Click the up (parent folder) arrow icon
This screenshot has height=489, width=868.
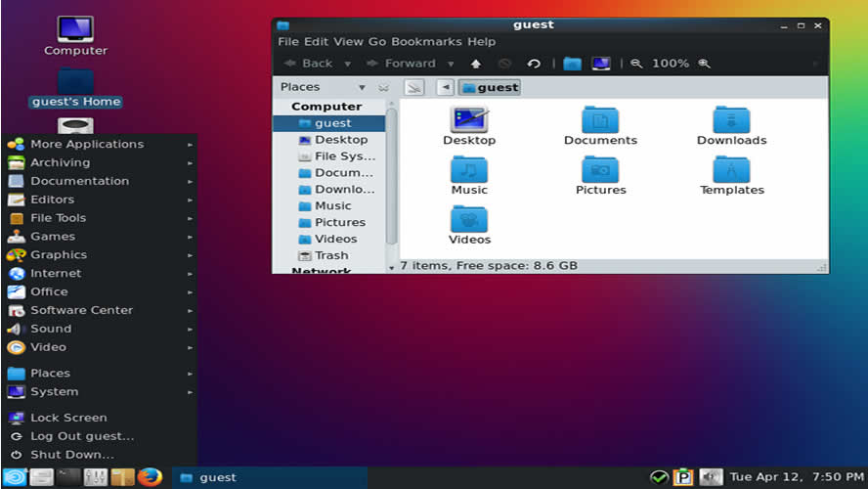[x=476, y=64]
